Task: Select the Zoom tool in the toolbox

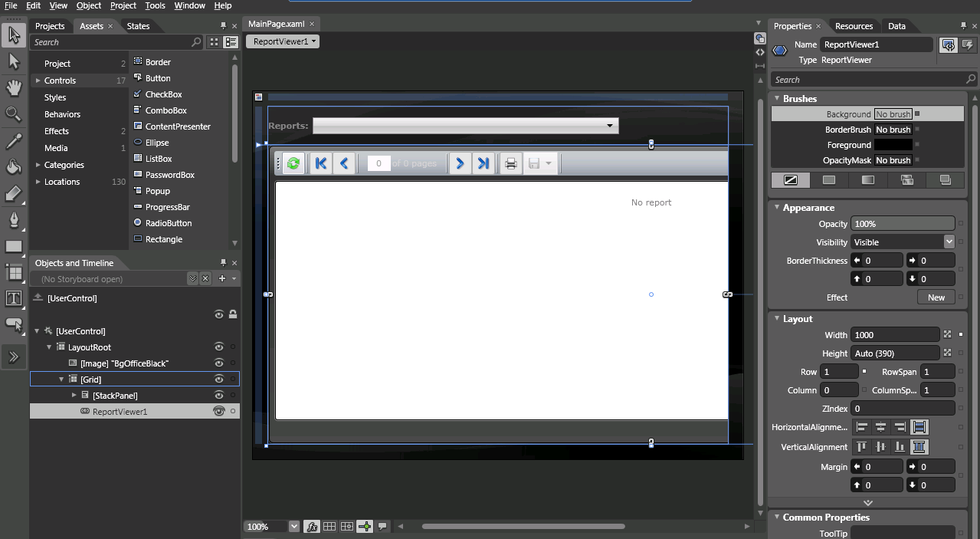Action: click(14, 113)
